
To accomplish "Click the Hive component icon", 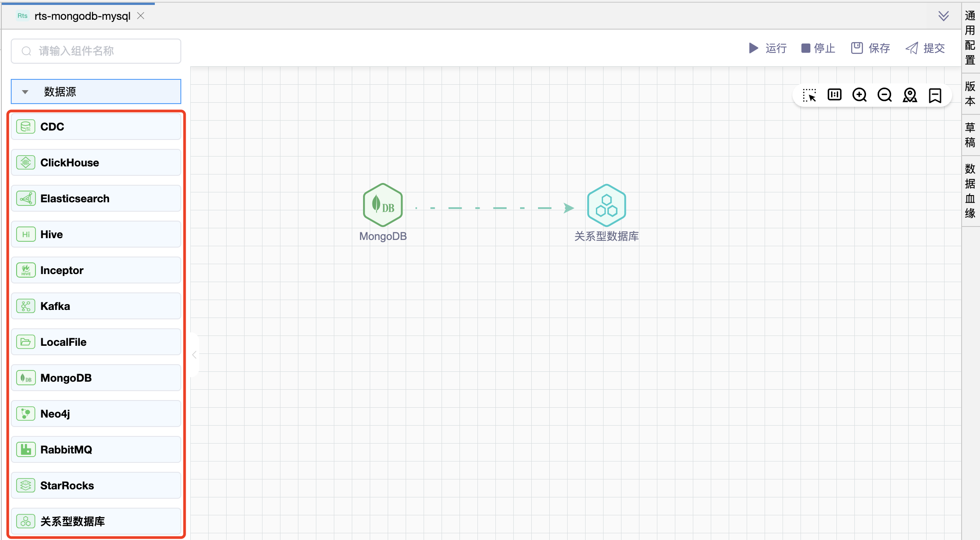I will (x=26, y=235).
